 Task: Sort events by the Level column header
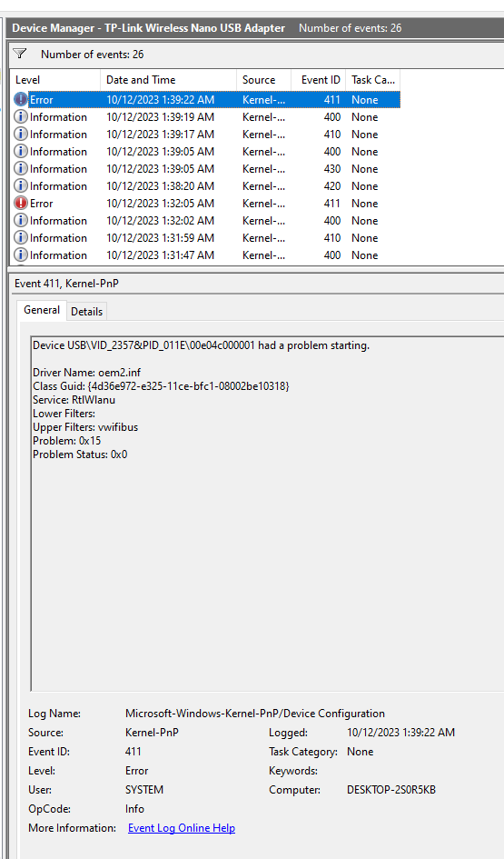coord(55,80)
